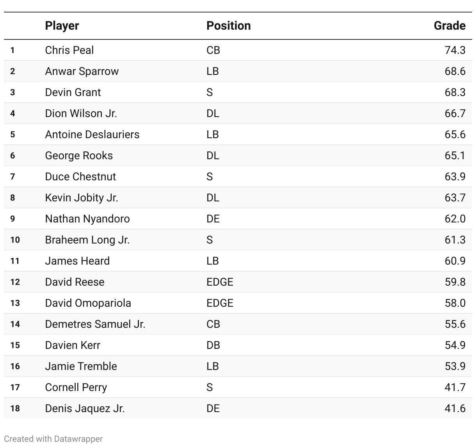Click the EDGE position for David Reese
This screenshot has height=448, width=476.
coord(220,282)
